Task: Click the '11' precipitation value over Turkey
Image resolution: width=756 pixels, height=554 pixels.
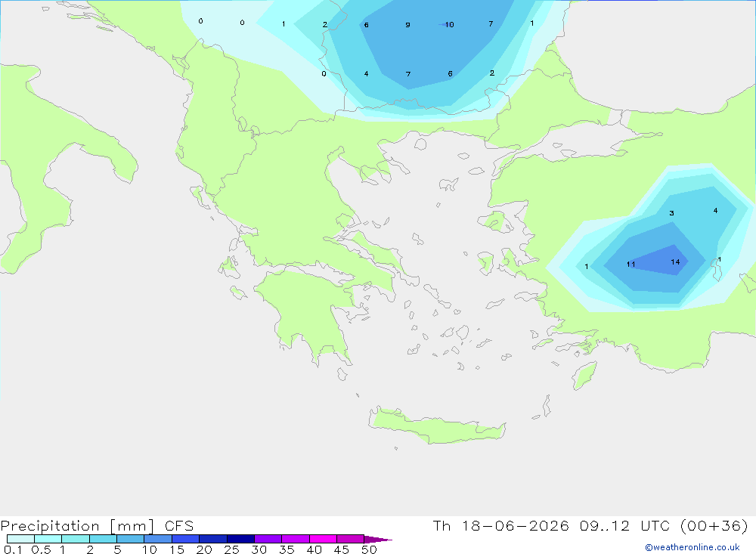Action: tap(631, 265)
